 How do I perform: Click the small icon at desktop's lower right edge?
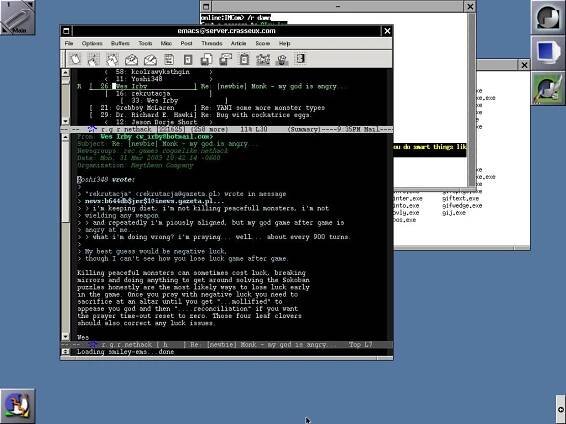[561, 409]
